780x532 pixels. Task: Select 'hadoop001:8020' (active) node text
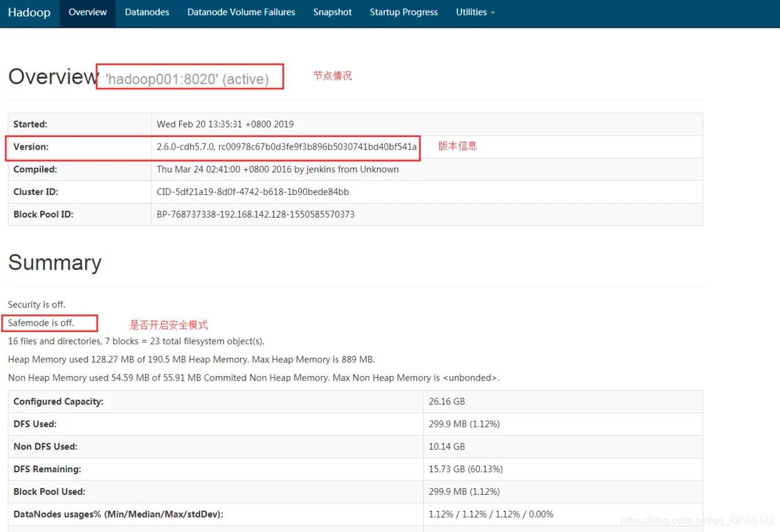[x=187, y=80]
